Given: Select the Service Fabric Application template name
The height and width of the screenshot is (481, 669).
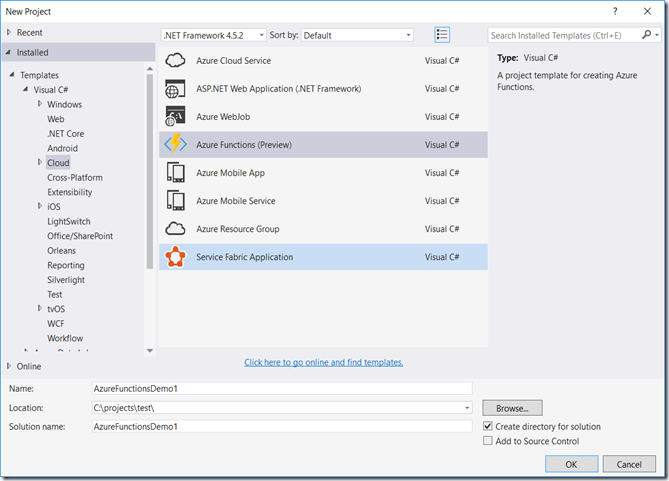Looking at the screenshot, I should (x=244, y=257).
